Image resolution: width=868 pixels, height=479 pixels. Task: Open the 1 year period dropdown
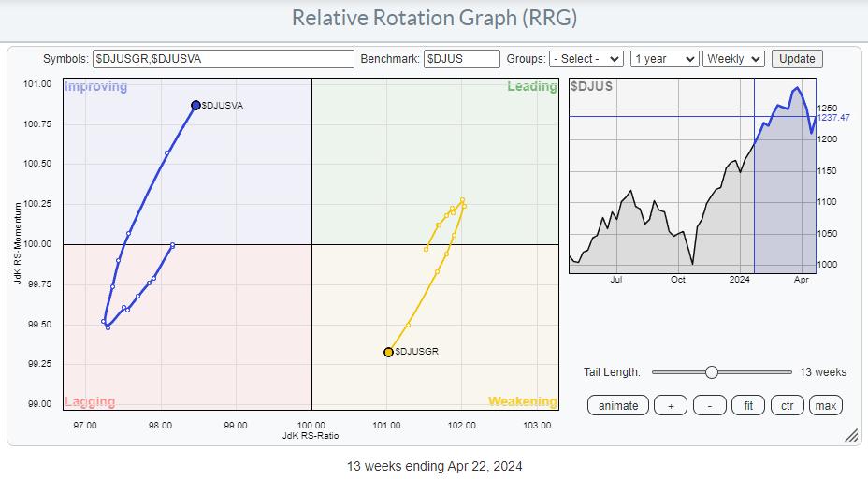[664, 58]
